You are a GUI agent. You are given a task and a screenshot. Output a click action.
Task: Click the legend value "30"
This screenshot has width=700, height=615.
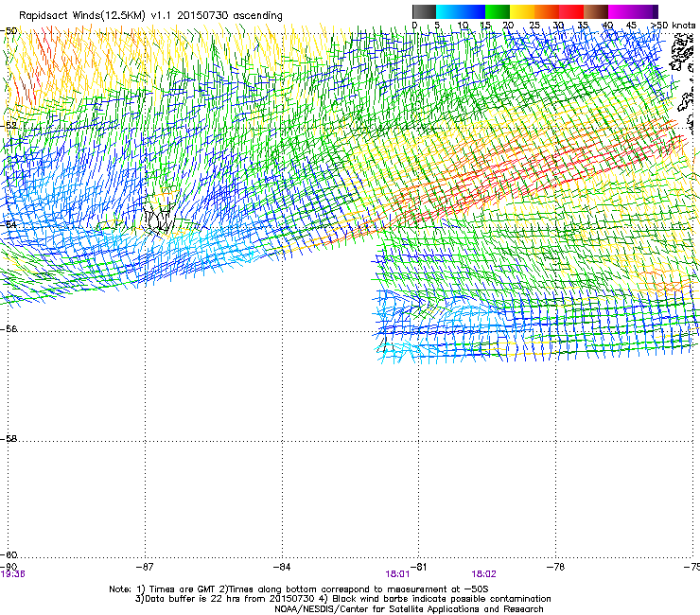[558, 26]
